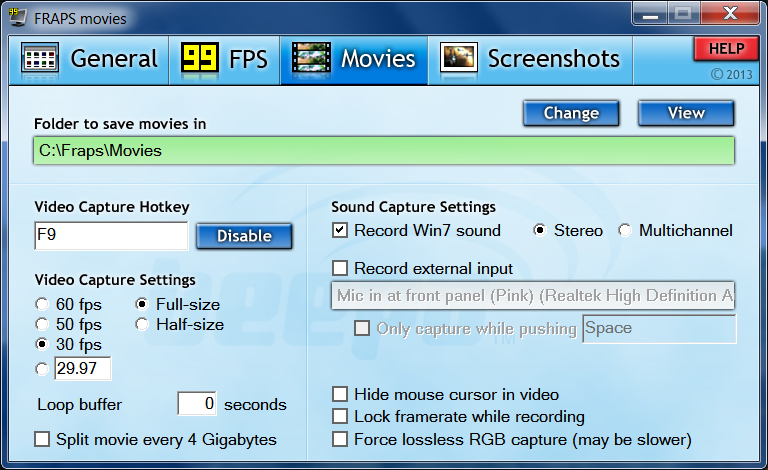Click the Movies filmstrip icon
The width and height of the screenshot is (768, 470).
[x=311, y=59]
